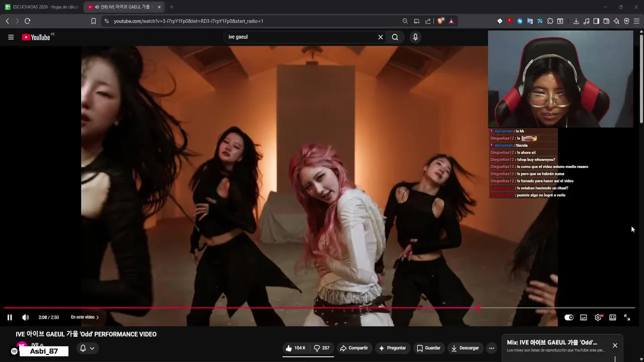Image resolution: width=644 pixels, height=362 pixels.
Task: Open the Mix panel options menu
Action: 615,359
